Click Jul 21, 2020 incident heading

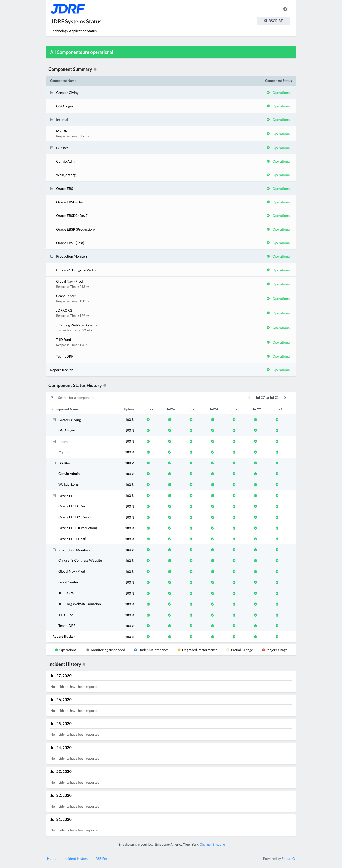(x=61, y=819)
